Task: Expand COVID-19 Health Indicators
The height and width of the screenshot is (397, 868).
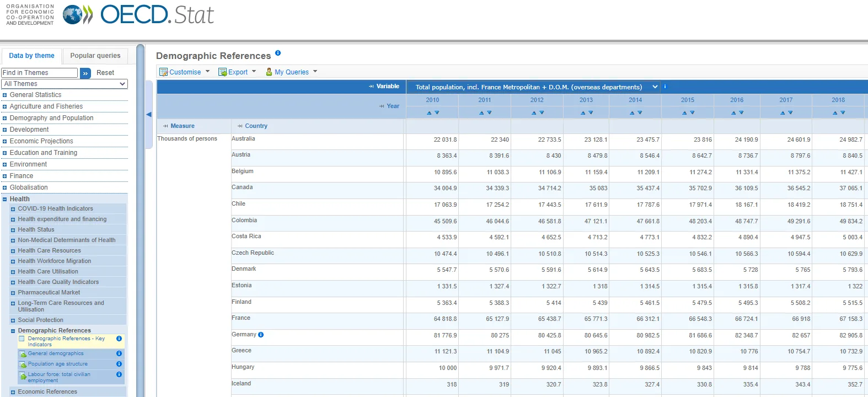Action: click(x=13, y=209)
